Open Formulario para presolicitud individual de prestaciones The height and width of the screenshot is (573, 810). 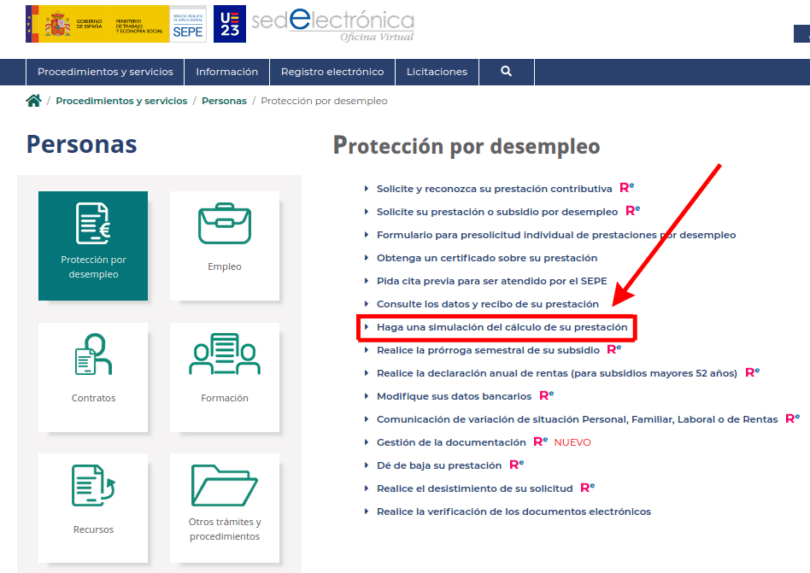point(556,235)
